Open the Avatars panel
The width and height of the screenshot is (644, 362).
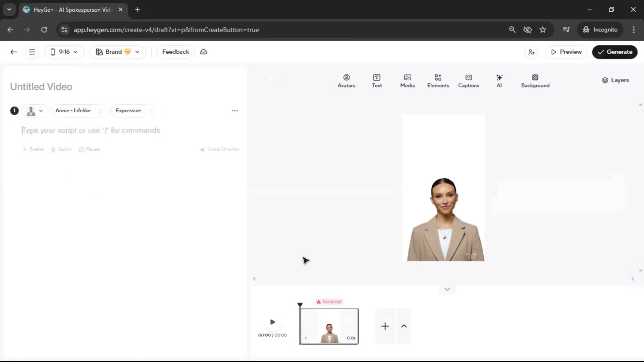coord(346,81)
